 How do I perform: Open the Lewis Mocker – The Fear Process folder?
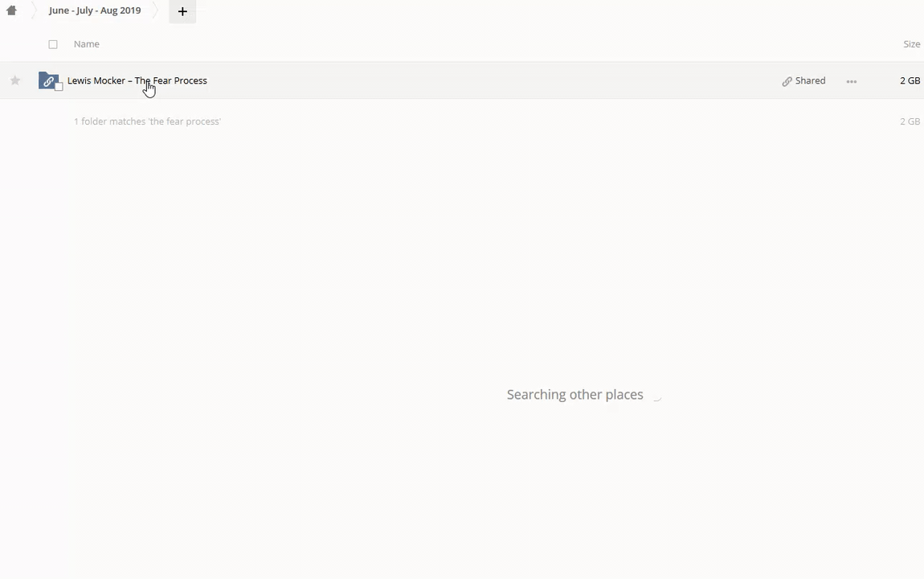[137, 80]
